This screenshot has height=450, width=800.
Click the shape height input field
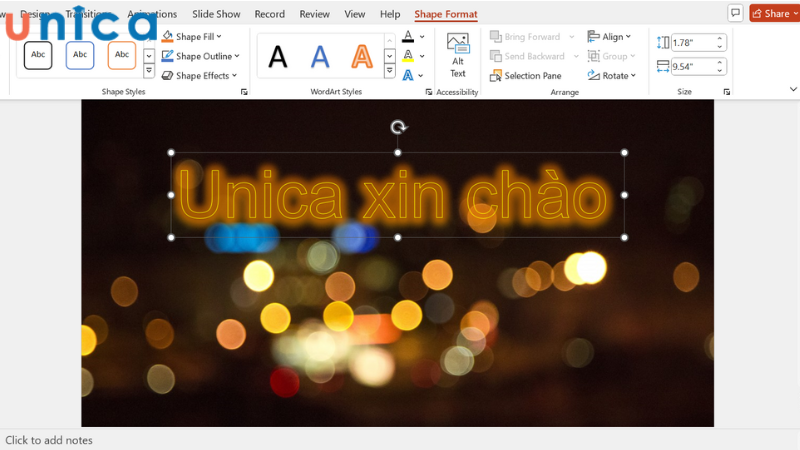[x=693, y=42]
